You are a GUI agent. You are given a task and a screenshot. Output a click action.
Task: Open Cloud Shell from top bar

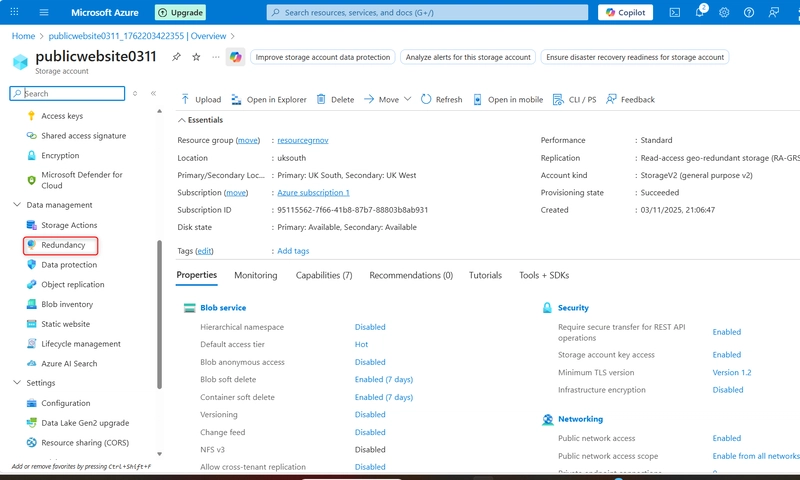[675, 13]
